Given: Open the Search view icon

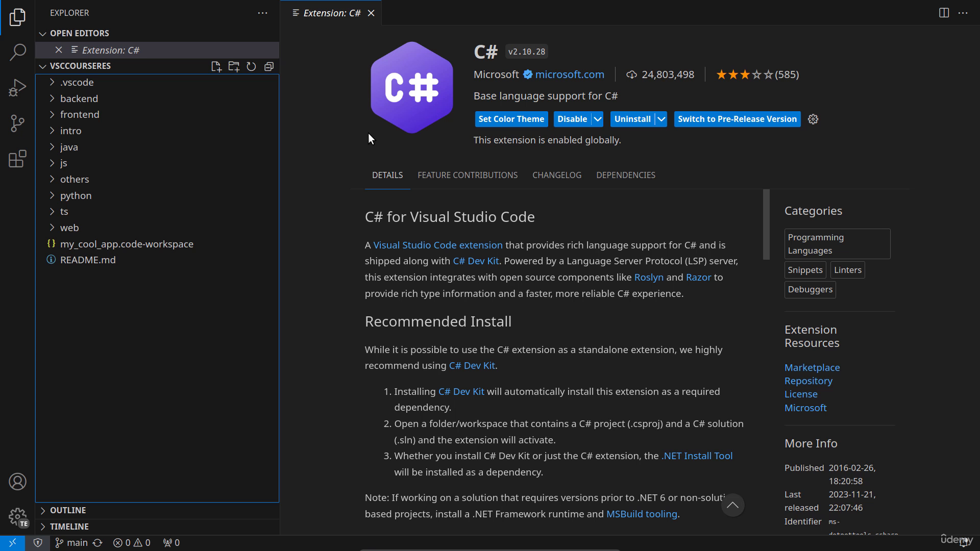Looking at the screenshot, I should click(x=17, y=52).
